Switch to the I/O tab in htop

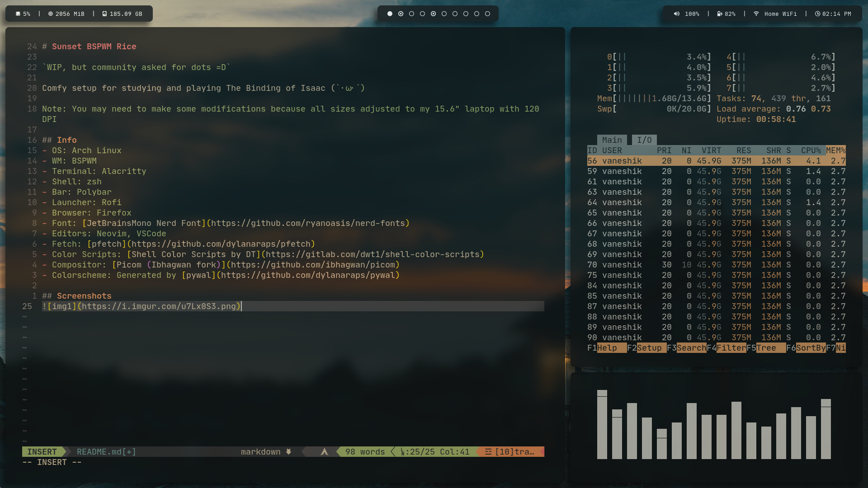pos(644,140)
